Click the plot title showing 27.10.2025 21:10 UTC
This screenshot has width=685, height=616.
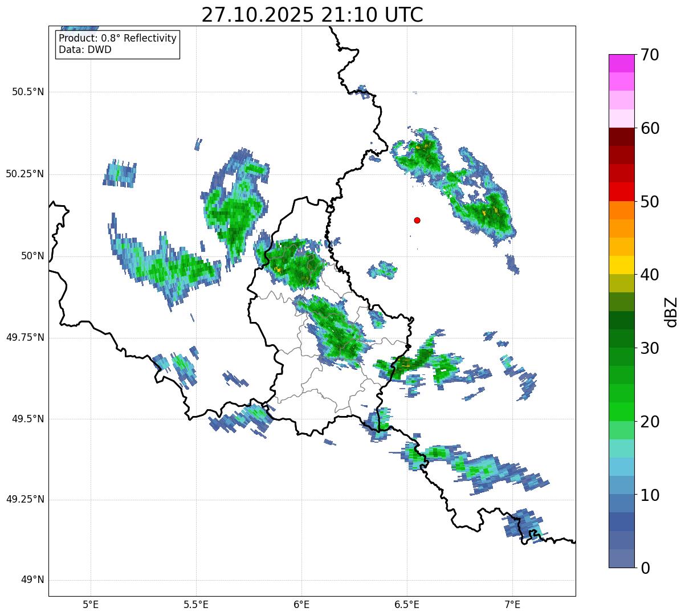click(x=312, y=15)
